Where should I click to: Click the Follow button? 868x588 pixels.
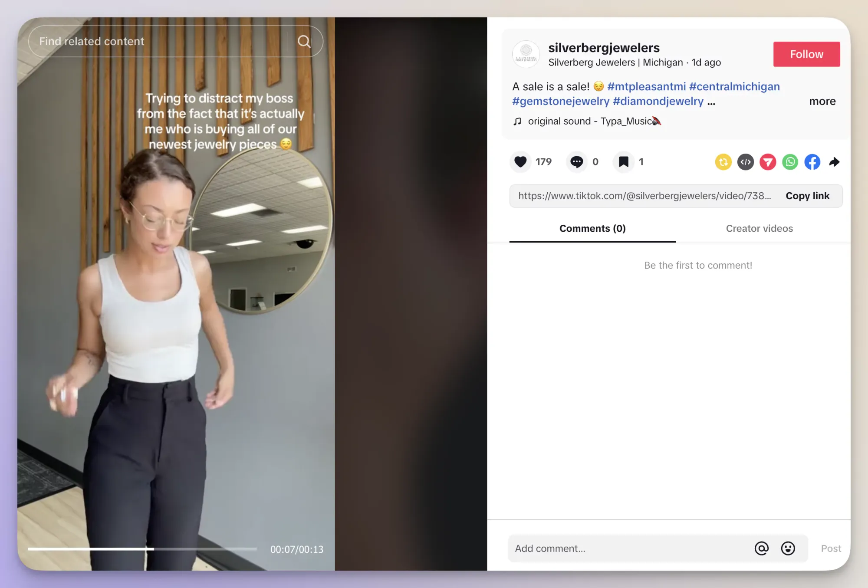(x=806, y=54)
